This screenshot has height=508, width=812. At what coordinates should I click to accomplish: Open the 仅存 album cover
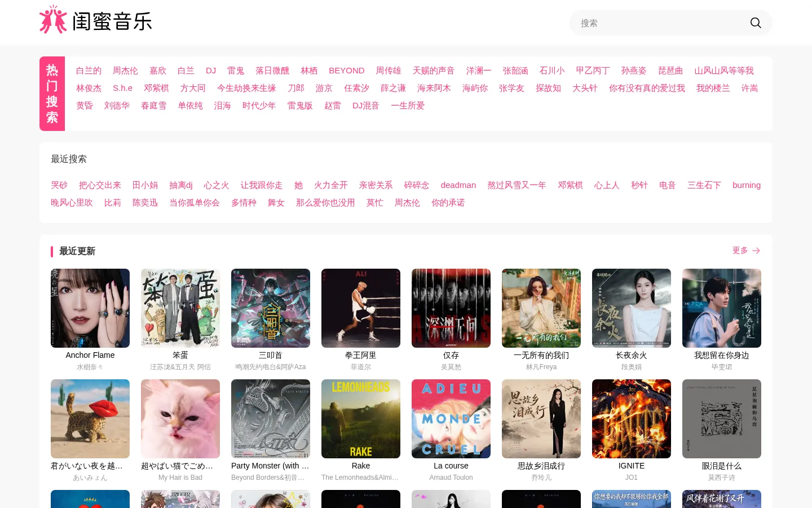(x=451, y=308)
